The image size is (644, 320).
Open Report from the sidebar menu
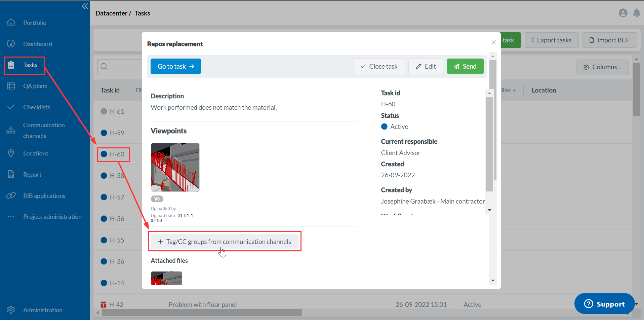point(32,175)
